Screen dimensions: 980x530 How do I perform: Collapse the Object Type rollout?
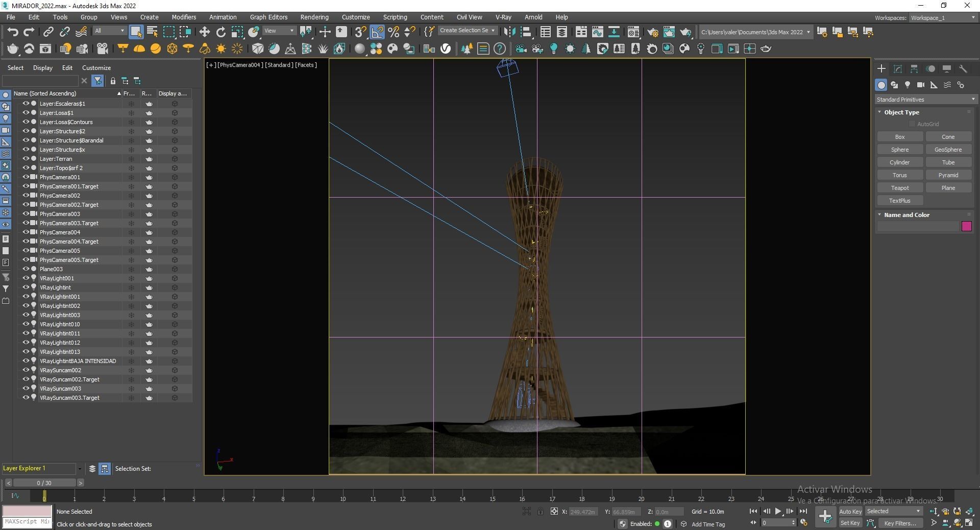pos(901,112)
